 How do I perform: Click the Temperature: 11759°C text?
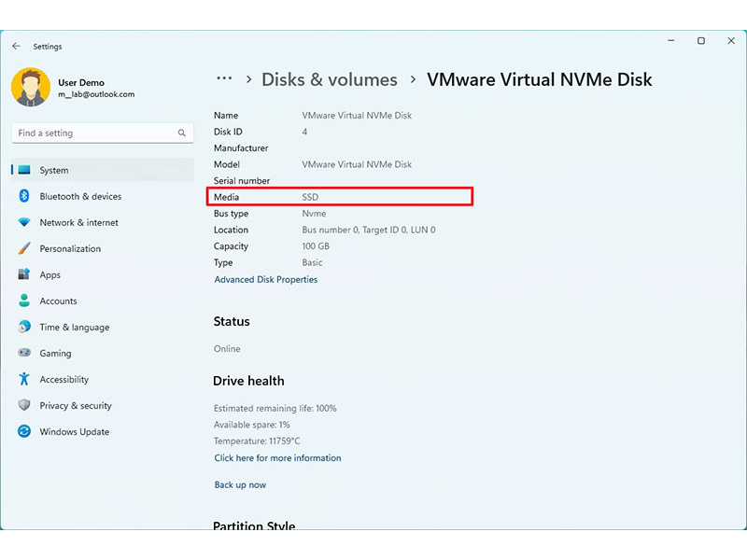point(257,441)
